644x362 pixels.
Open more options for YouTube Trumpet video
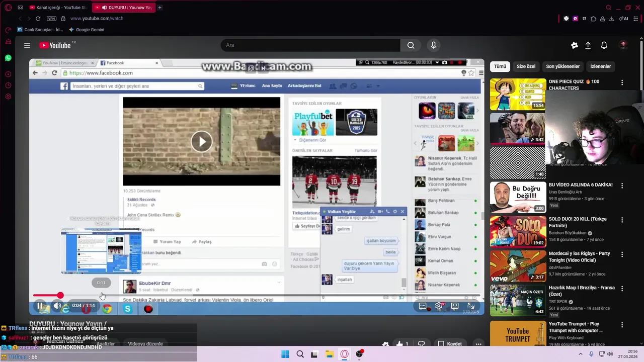pos(622,325)
